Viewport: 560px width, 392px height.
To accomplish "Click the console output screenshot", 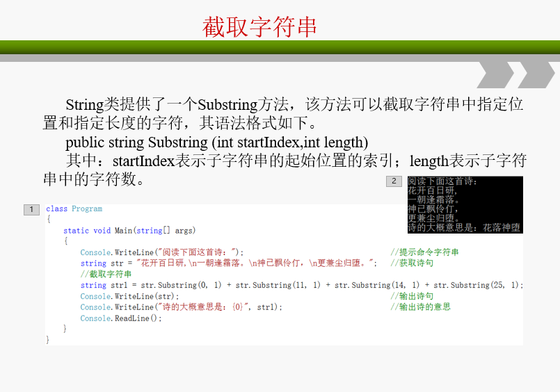I will [465, 205].
